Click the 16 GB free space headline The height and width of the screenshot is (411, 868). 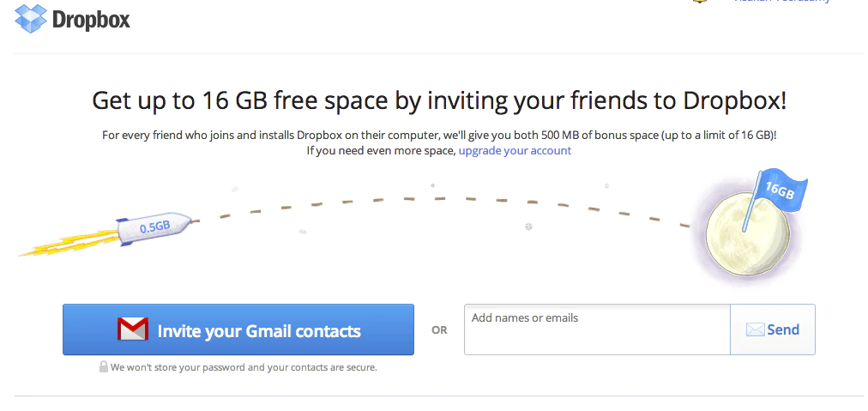438,101
